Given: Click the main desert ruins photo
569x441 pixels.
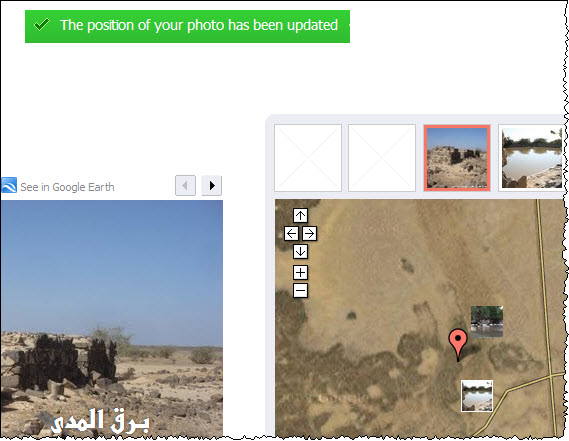Looking at the screenshot, I should click(x=112, y=318).
